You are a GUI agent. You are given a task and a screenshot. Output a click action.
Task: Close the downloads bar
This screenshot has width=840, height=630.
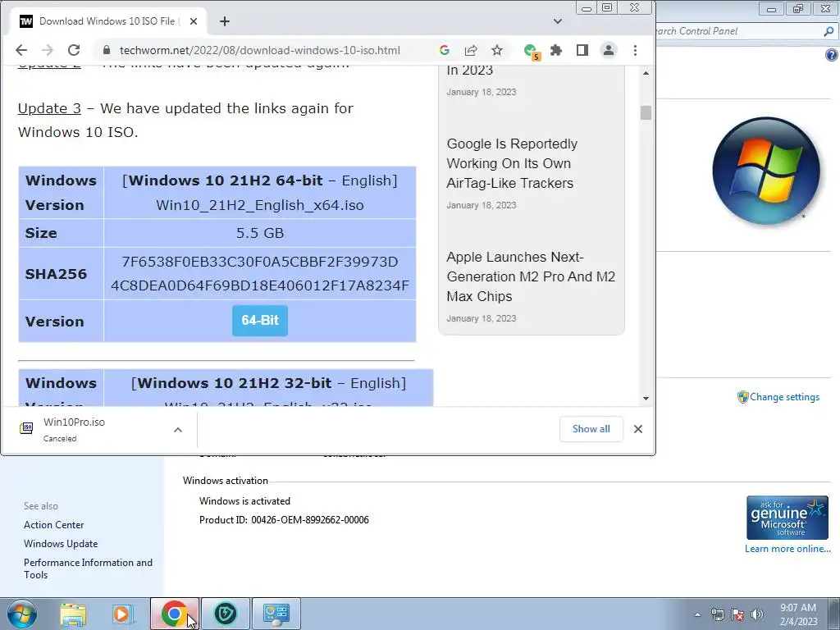pos(638,429)
